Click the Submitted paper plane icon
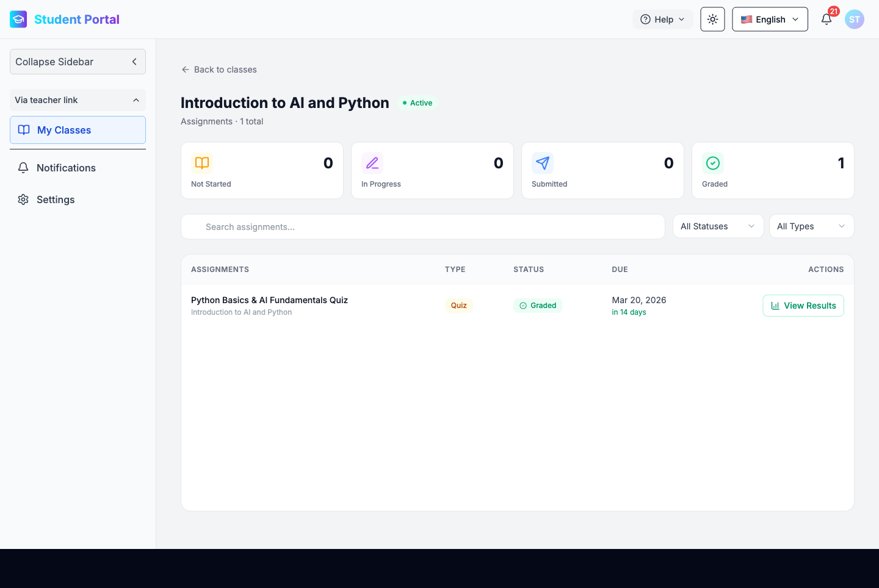 pos(543,163)
